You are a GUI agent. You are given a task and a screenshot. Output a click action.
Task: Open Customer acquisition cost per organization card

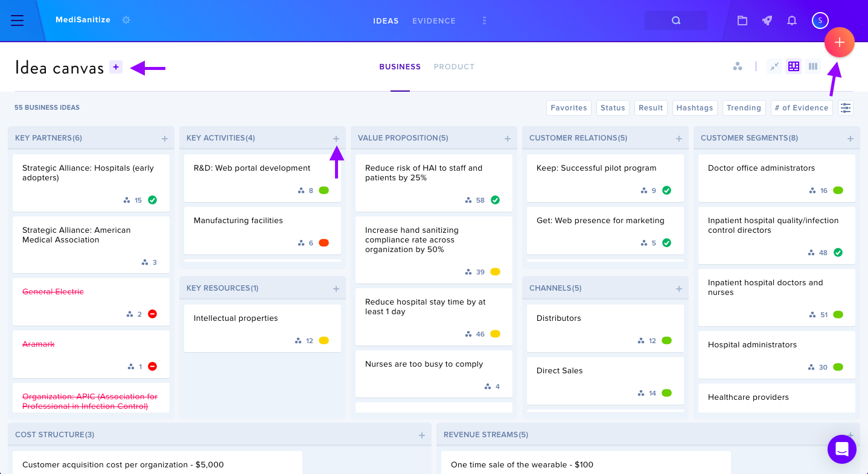click(x=157, y=463)
